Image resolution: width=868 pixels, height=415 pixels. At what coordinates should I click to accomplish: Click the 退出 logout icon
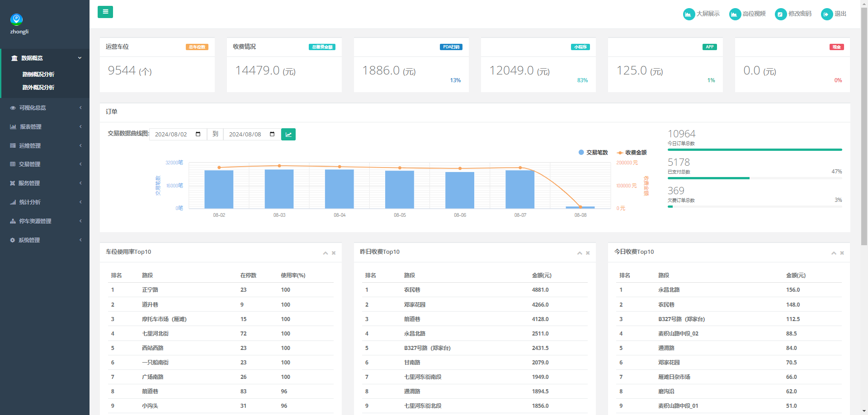(827, 14)
